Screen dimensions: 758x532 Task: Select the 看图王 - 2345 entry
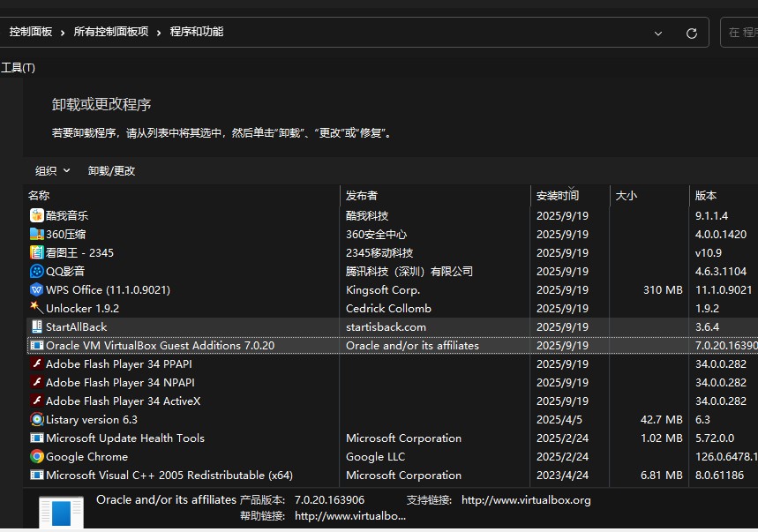79,252
